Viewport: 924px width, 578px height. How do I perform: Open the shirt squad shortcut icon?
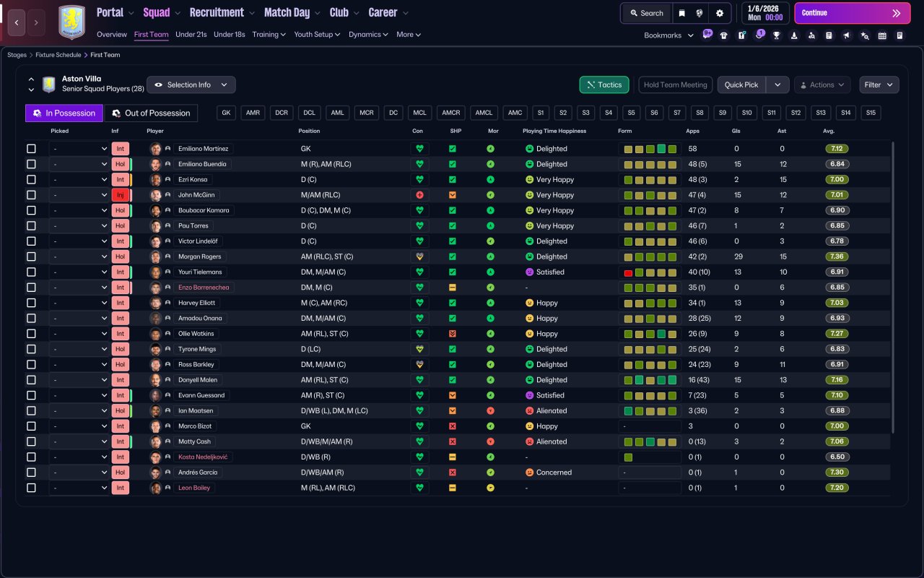pyautogui.click(x=724, y=35)
